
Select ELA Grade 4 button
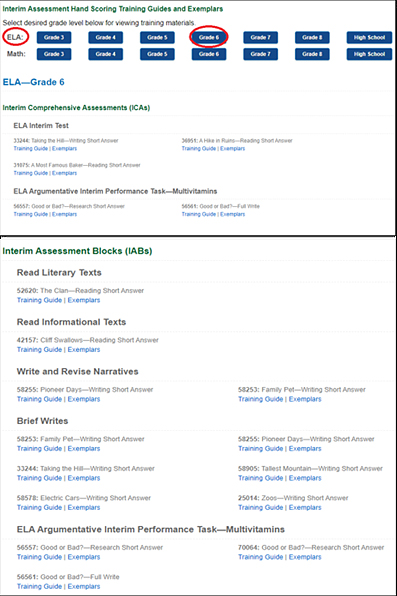click(x=106, y=37)
